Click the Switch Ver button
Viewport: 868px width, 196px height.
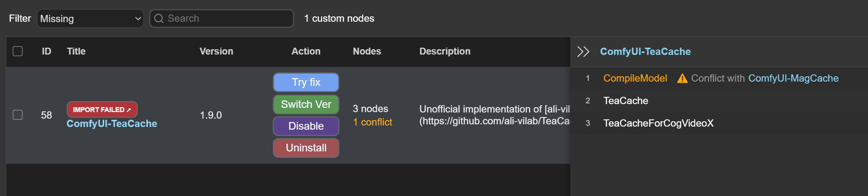coord(306,104)
